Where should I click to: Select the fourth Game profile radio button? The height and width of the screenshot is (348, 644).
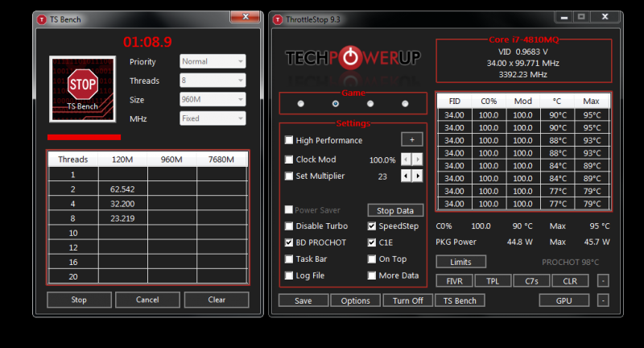[x=405, y=104]
